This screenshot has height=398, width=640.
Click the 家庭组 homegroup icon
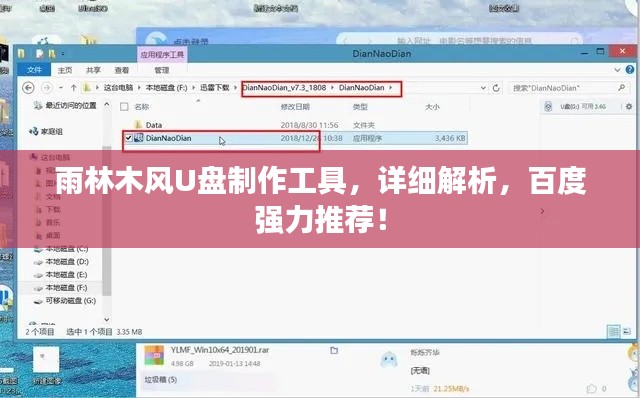point(33,131)
